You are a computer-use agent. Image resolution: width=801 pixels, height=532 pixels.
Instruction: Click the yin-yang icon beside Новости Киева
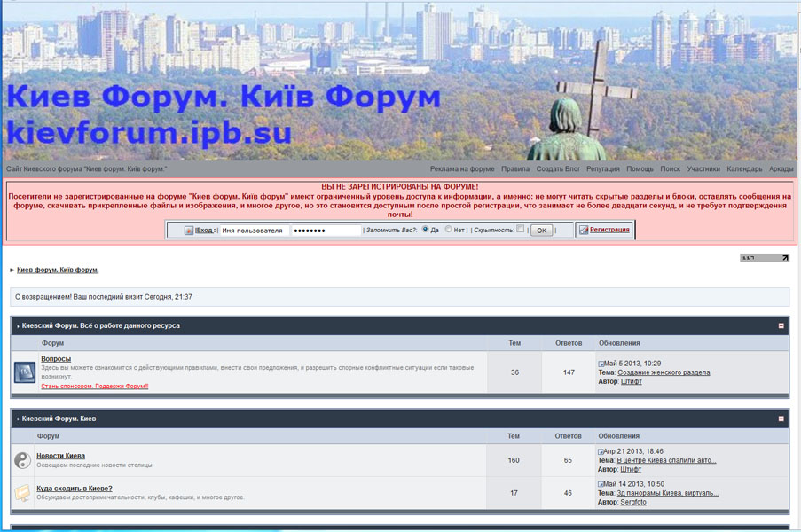pyautogui.click(x=22, y=460)
